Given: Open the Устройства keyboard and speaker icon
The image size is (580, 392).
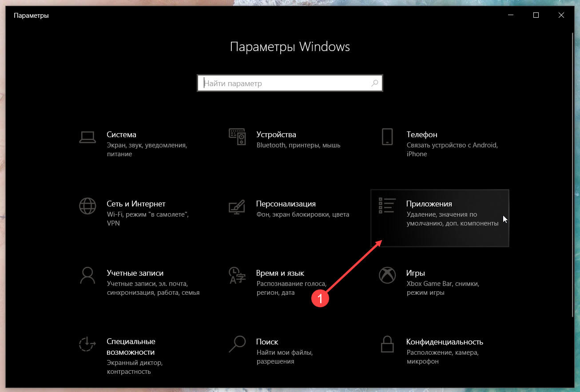Looking at the screenshot, I should pyautogui.click(x=237, y=137).
